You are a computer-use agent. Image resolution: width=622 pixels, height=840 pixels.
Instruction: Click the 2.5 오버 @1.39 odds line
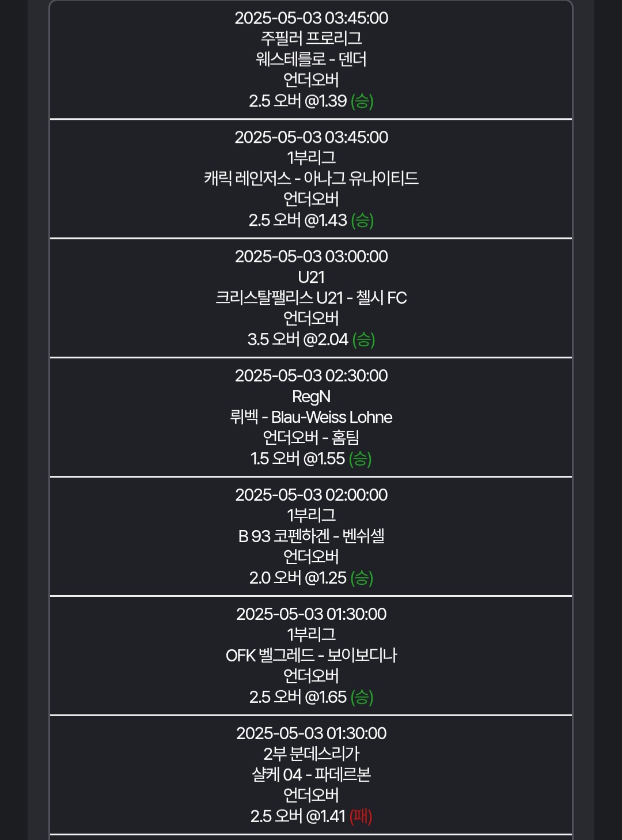(x=298, y=101)
